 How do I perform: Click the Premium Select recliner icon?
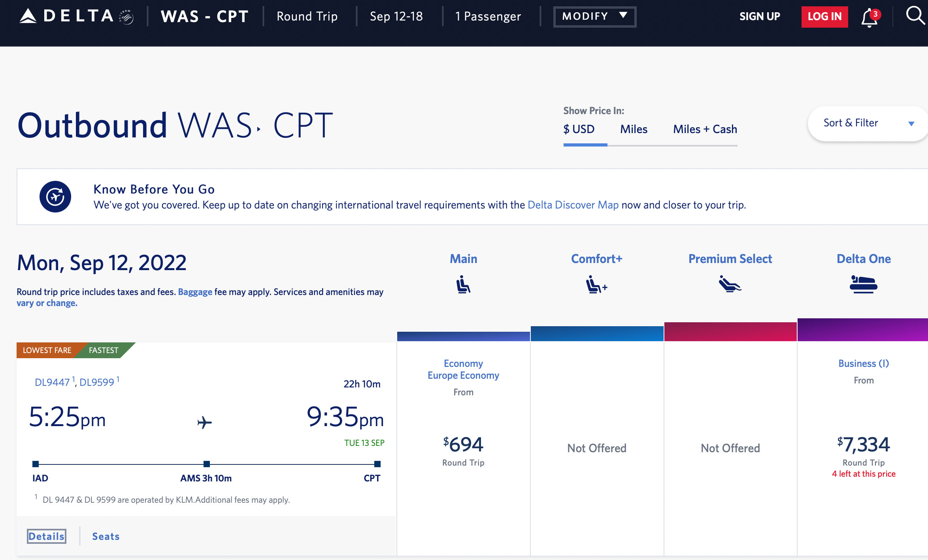[730, 284]
